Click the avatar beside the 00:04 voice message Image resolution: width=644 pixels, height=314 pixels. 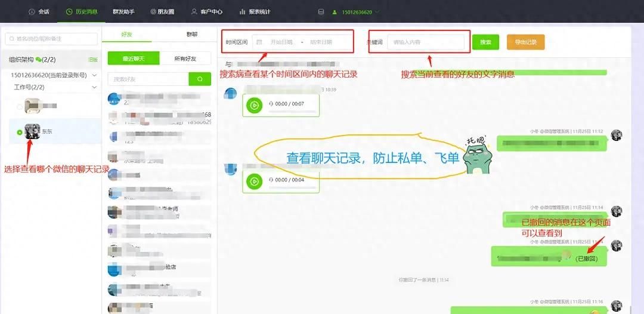tap(230, 168)
